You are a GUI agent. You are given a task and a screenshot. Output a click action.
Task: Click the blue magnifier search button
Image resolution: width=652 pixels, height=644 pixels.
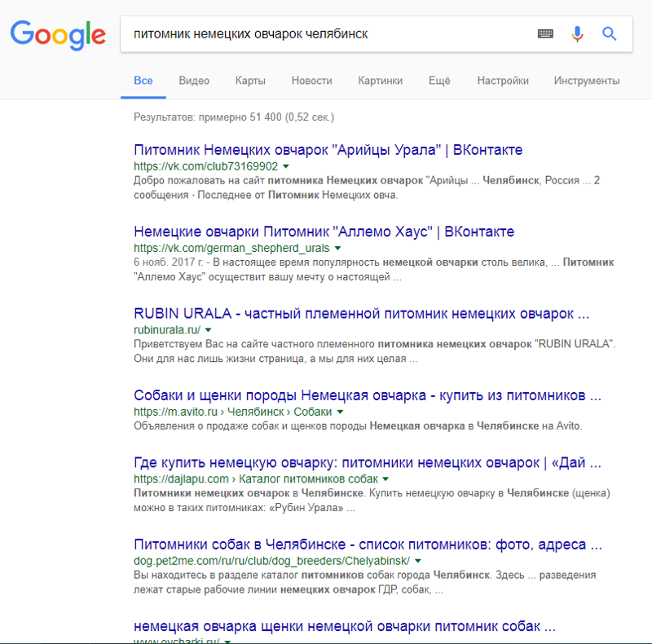[x=609, y=33]
